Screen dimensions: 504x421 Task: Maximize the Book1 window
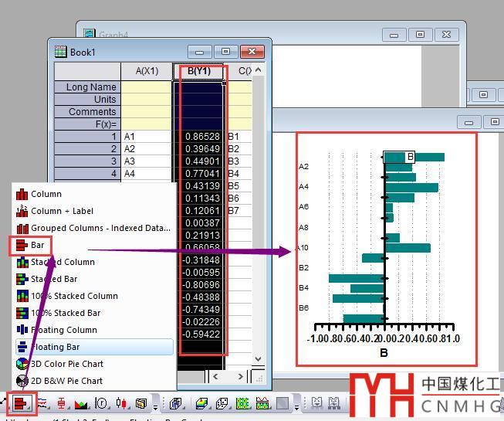pos(226,52)
